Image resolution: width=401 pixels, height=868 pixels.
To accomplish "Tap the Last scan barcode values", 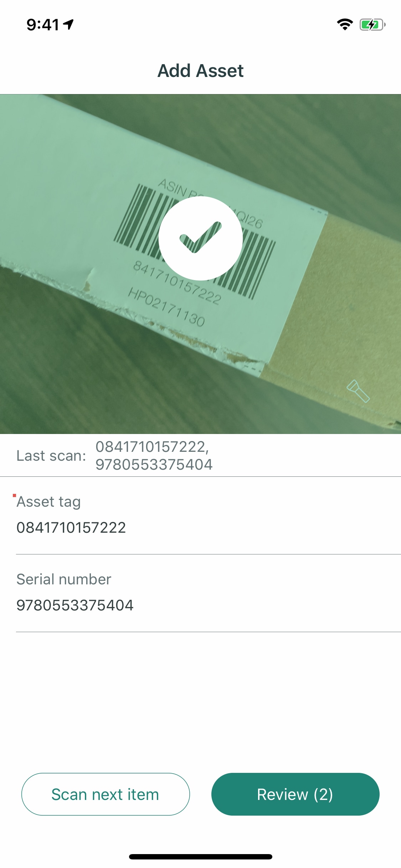I will [x=154, y=456].
